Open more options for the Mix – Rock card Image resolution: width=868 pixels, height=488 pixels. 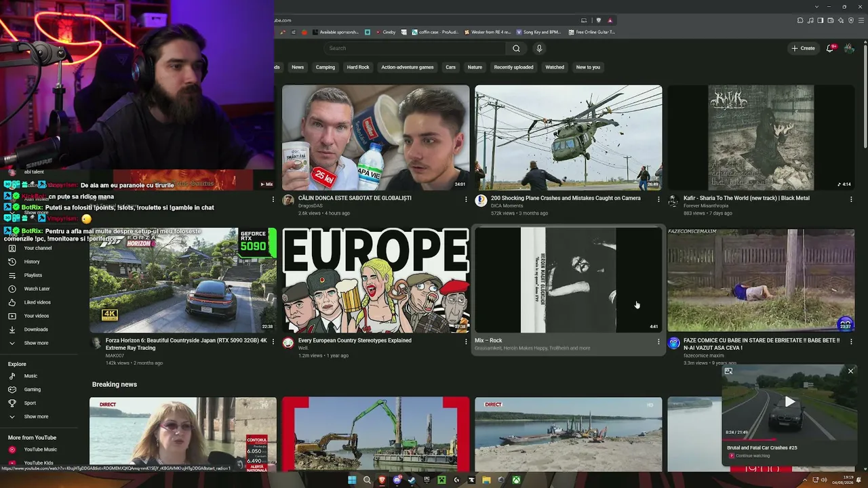coord(658,342)
